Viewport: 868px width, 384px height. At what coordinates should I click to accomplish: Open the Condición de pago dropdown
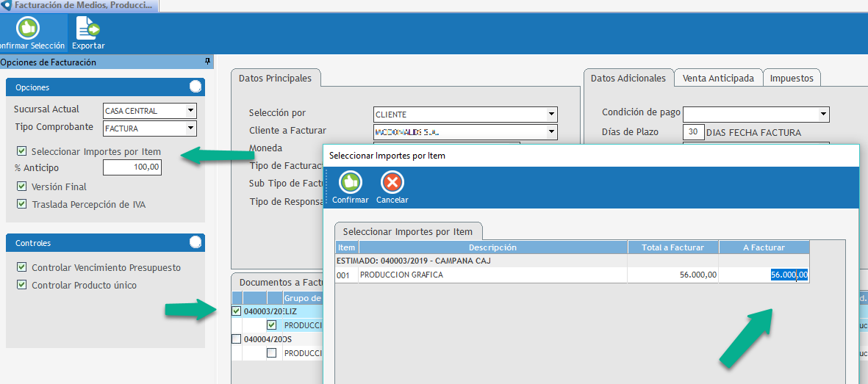pos(823,114)
